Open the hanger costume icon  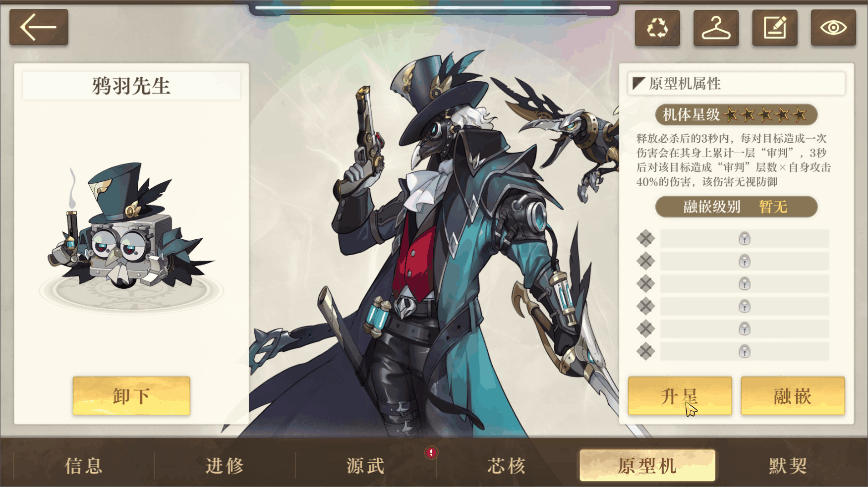point(716,28)
